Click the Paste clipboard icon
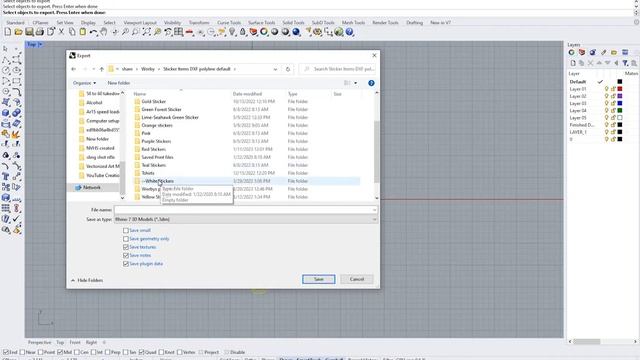This screenshot has height=360, width=640. tap(82, 32)
